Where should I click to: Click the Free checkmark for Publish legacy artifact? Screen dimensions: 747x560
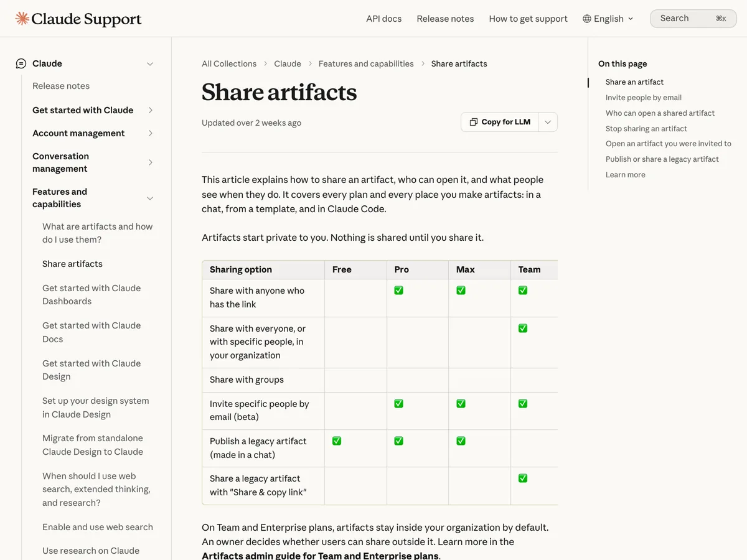coord(337,441)
